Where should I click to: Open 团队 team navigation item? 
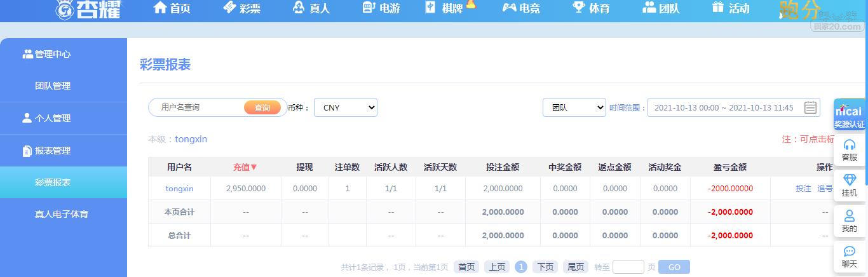661,8
